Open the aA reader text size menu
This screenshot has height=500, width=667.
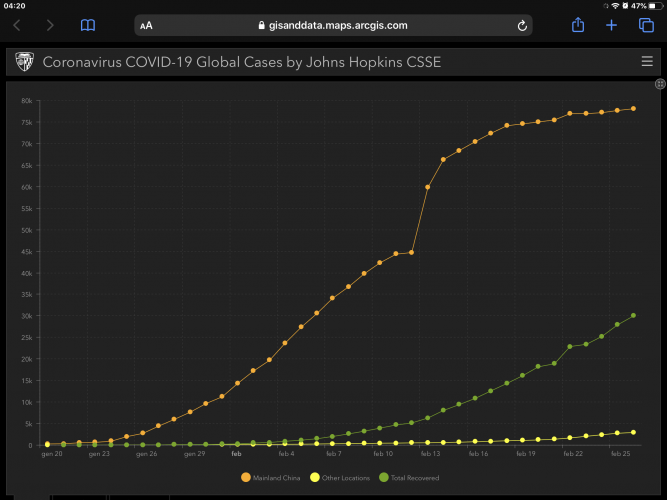pos(146,25)
